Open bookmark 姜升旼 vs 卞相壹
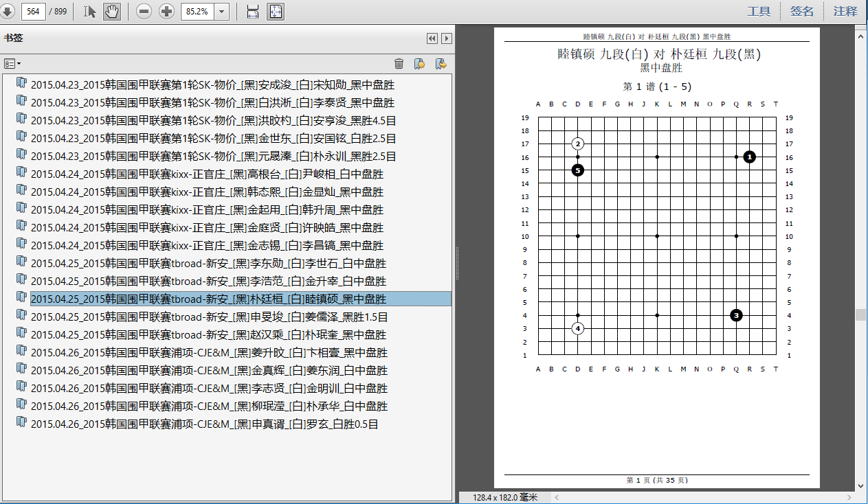868x504 pixels. click(x=209, y=352)
